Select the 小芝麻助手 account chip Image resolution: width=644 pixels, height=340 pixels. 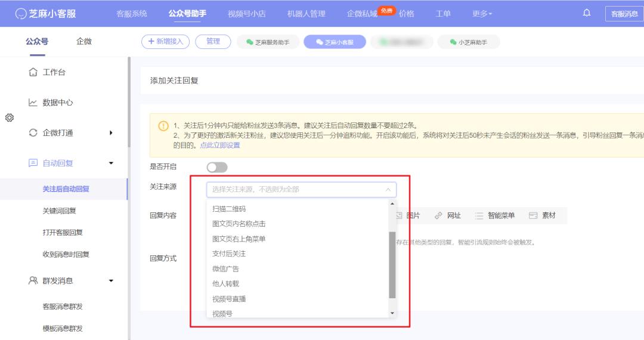pos(469,42)
